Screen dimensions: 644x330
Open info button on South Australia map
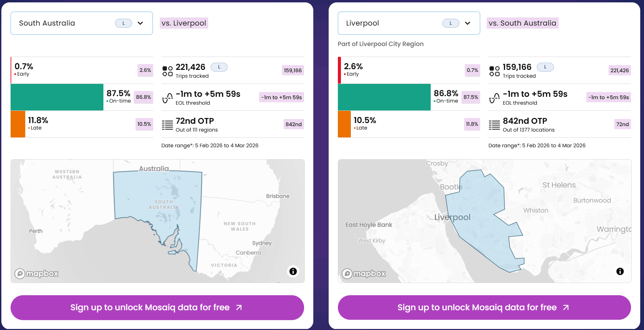tap(293, 271)
